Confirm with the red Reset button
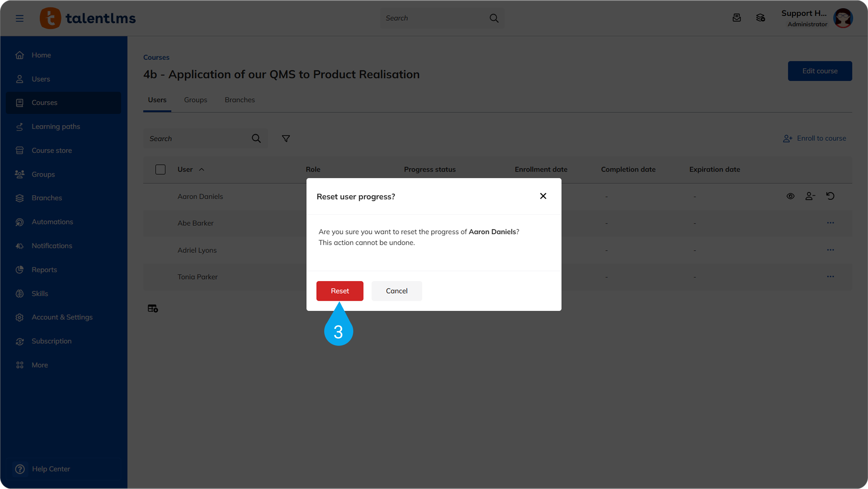The width and height of the screenshot is (868, 489). 340,291
